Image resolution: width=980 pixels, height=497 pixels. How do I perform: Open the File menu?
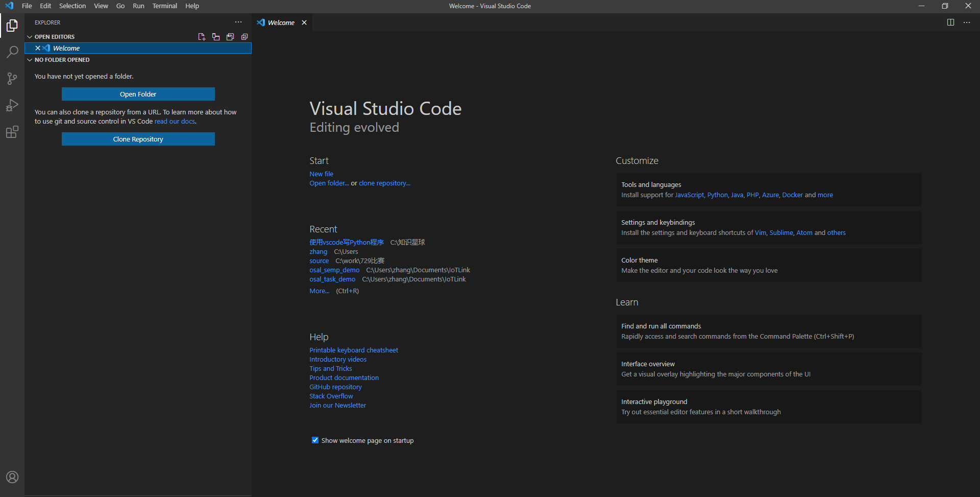pyautogui.click(x=27, y=6)
